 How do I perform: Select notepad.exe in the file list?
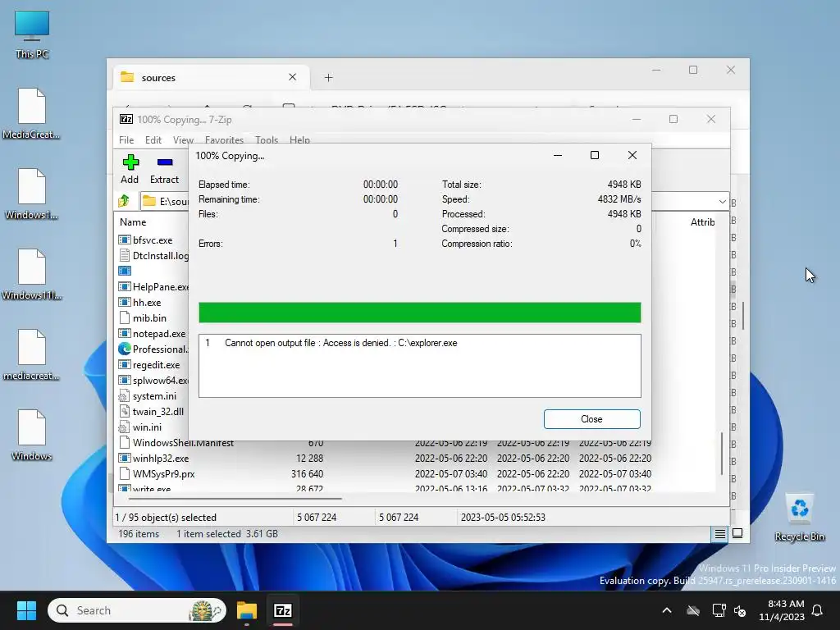click(x=153, y=333)
